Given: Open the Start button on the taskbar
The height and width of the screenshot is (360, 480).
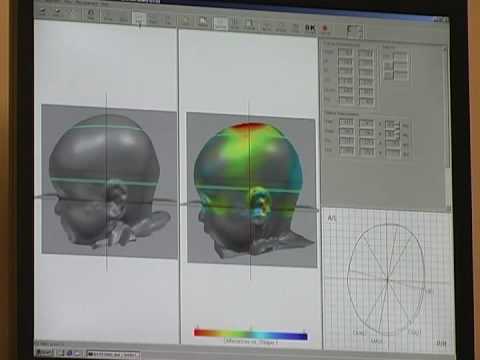Looking at the screenshot, I should coord(44,353).
